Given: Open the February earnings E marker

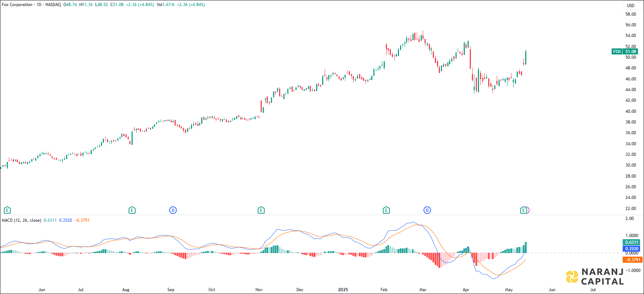Looking at the screenshot, I should (x=386, y=210).
